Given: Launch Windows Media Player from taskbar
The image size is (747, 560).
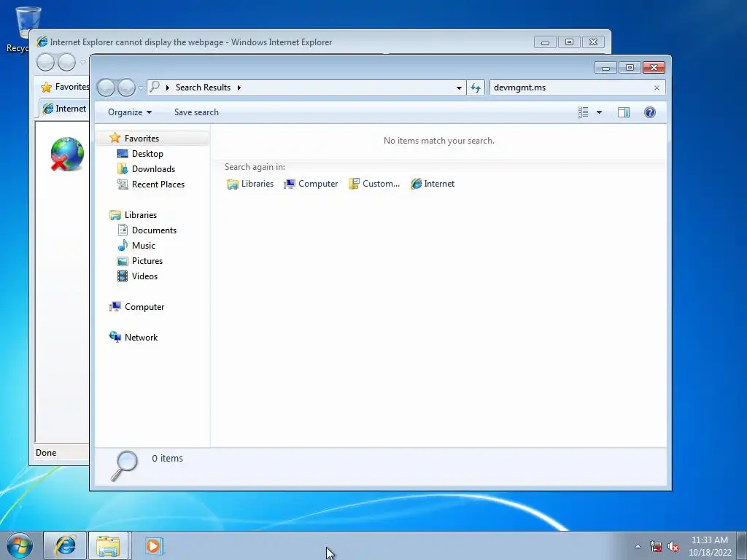Looking at the screenshot, I should [153, 545].
